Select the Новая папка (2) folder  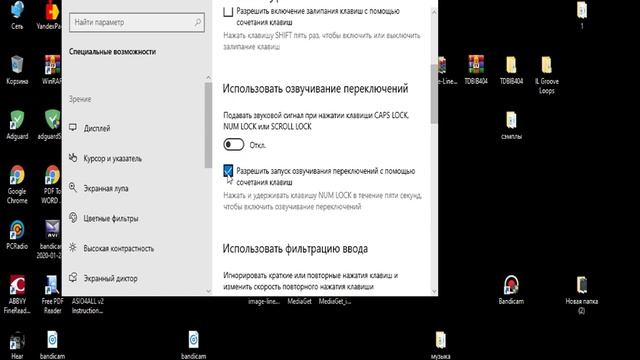582,294
